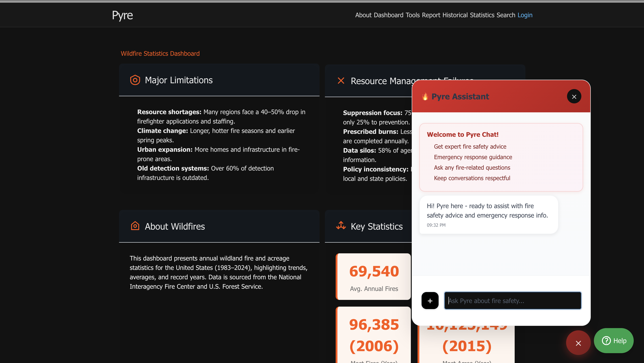Click the About Wildfires house icon
Image resolution: width=644 pixels, height=363 pixels.
(x=135, y=226)
